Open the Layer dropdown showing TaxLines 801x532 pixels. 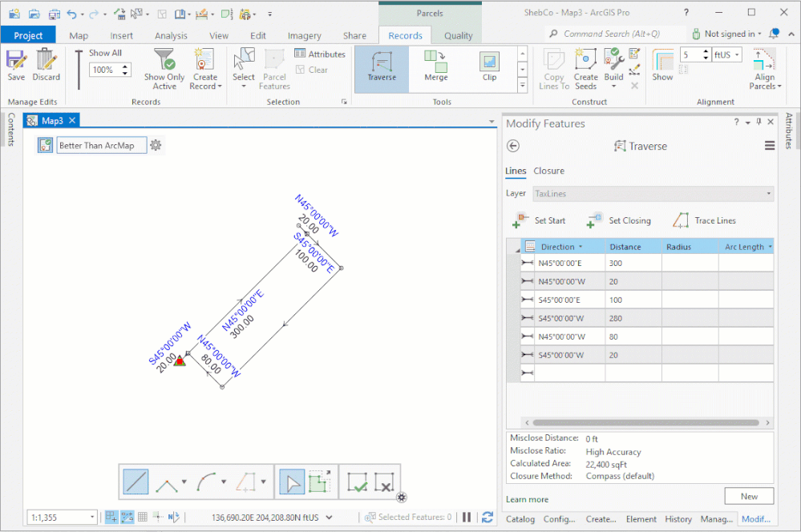767,193
